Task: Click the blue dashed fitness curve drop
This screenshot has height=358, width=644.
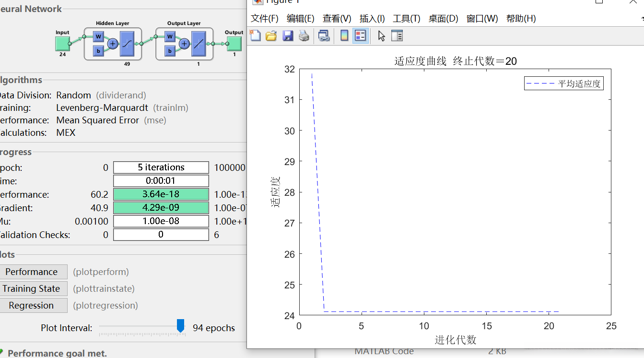Action: (x=318, y=192)
